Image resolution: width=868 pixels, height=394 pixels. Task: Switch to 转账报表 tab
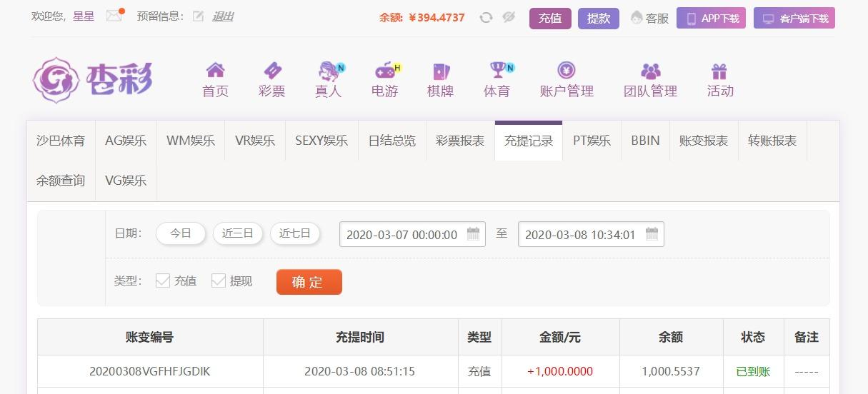coord(772,141)
